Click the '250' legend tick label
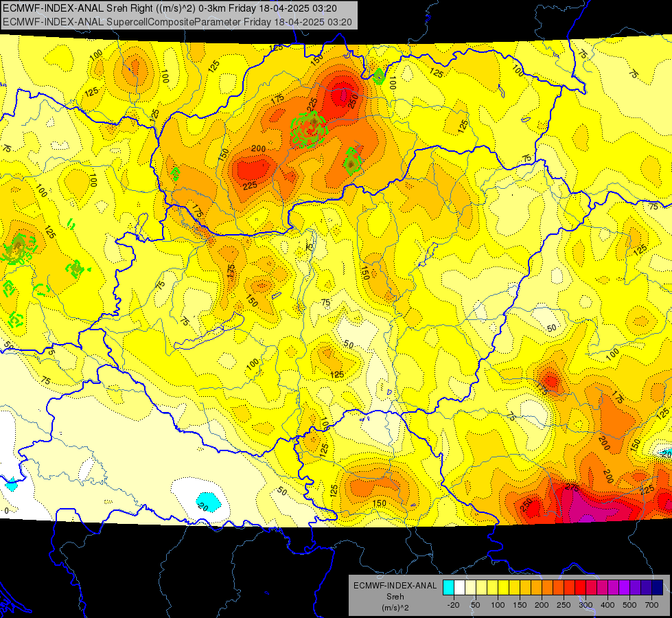Image resolution: width=672 pixels, height=618 pixels. [564, 605]
